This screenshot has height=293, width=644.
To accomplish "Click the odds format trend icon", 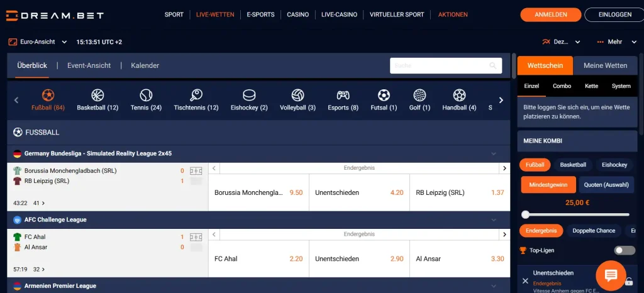I will click(547, 42).
